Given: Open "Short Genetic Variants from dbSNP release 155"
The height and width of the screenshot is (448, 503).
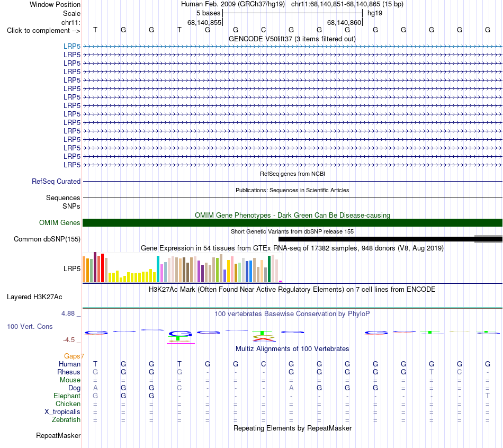Looking at the screenshot, I should pyautogui.click(x=292, y=231).
